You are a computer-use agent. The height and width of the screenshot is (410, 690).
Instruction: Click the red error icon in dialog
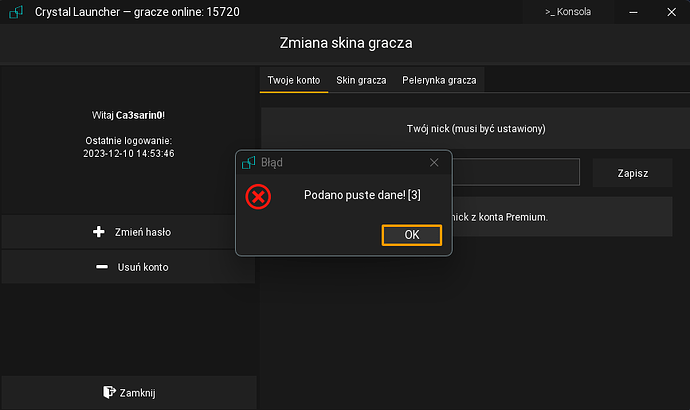coord(258,196)
